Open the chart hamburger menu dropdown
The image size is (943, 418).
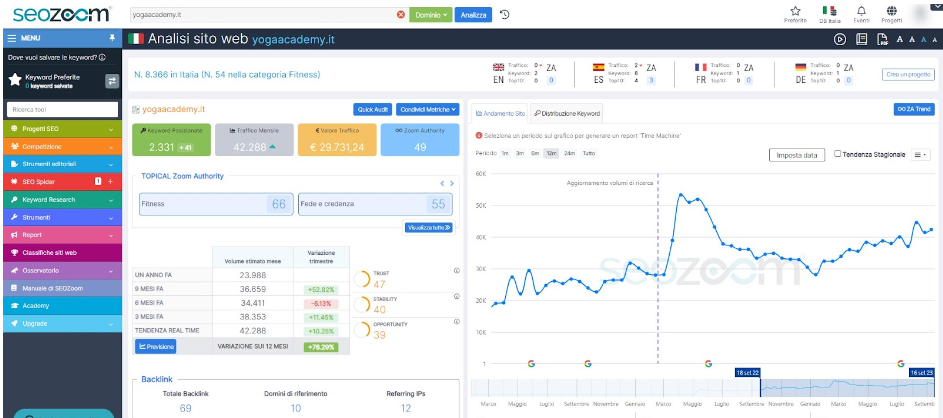point(920,155)
